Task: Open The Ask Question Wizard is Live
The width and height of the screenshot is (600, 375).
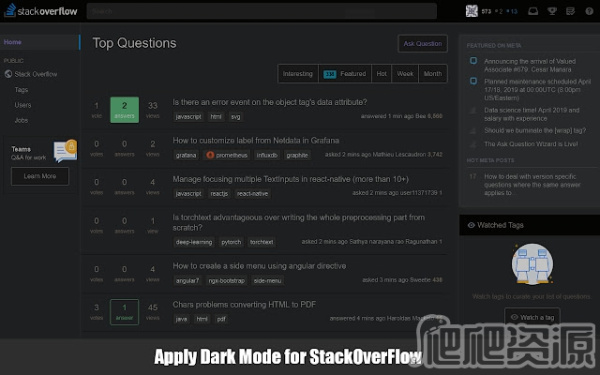Action: 531,144
